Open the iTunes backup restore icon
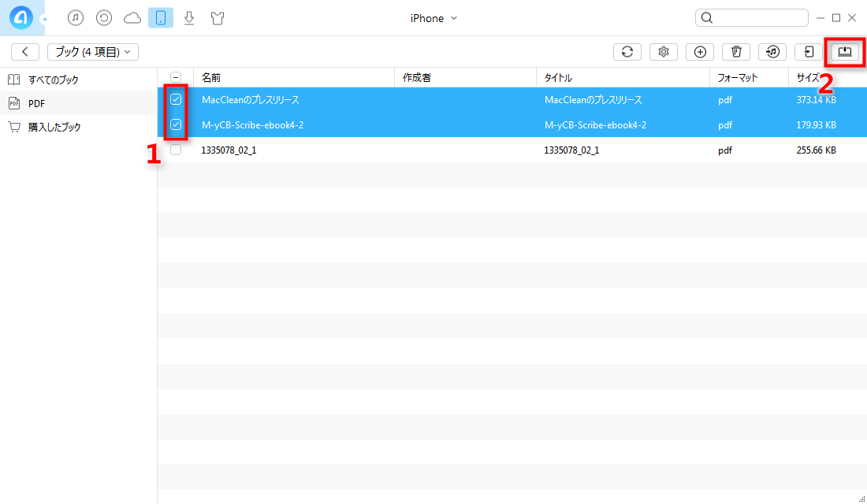Image resolution: width=867 pixels, height=504 pixels. point(104,17)
